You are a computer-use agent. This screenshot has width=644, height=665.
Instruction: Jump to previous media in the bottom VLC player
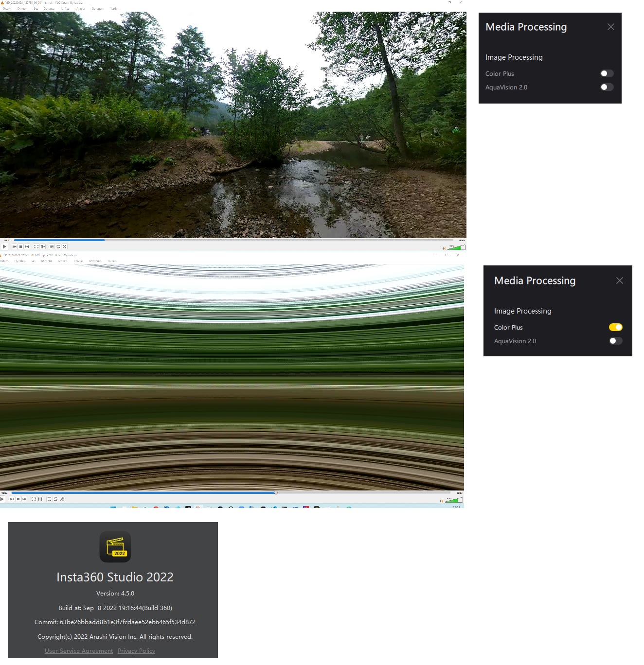tap(12, 499)
